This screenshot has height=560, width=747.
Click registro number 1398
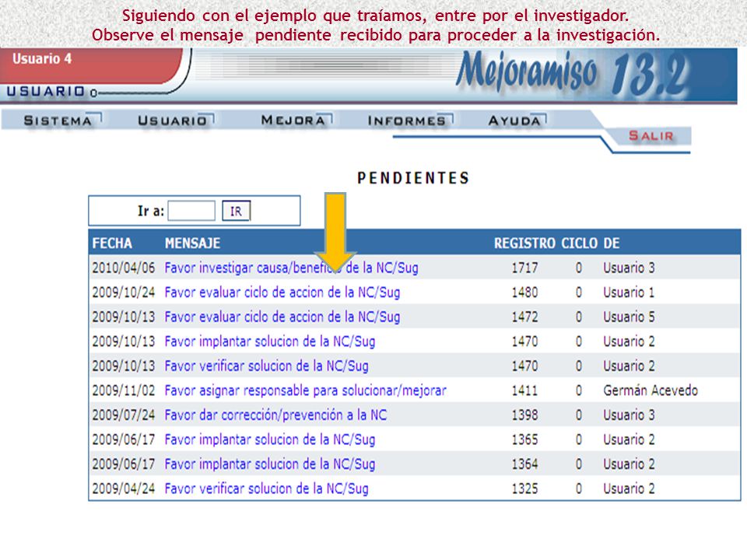[524, 415]
